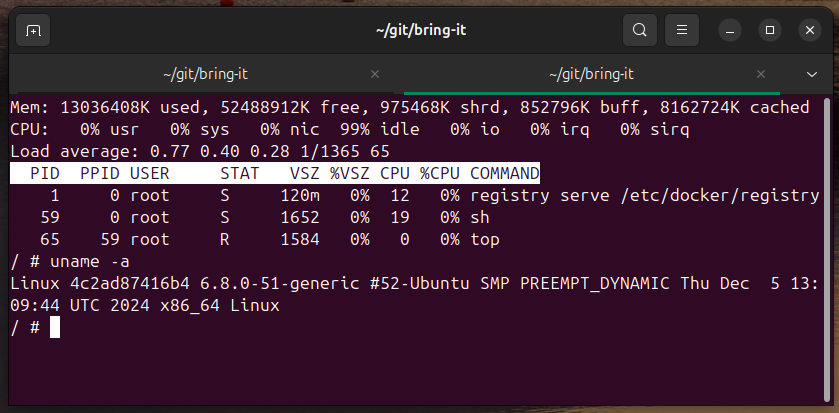Close the active second ~/git/bring-it tab

[760, 74]
